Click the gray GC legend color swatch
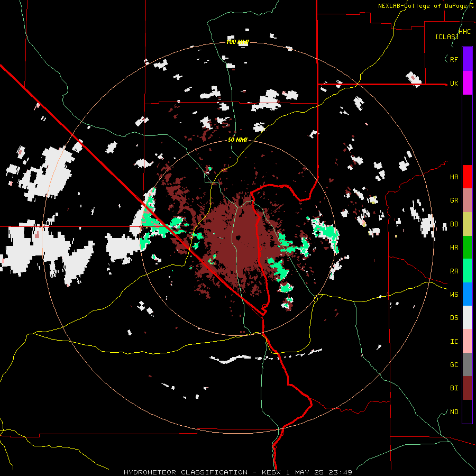The width and height of the screenshot is (476, 476). (467, 364)
